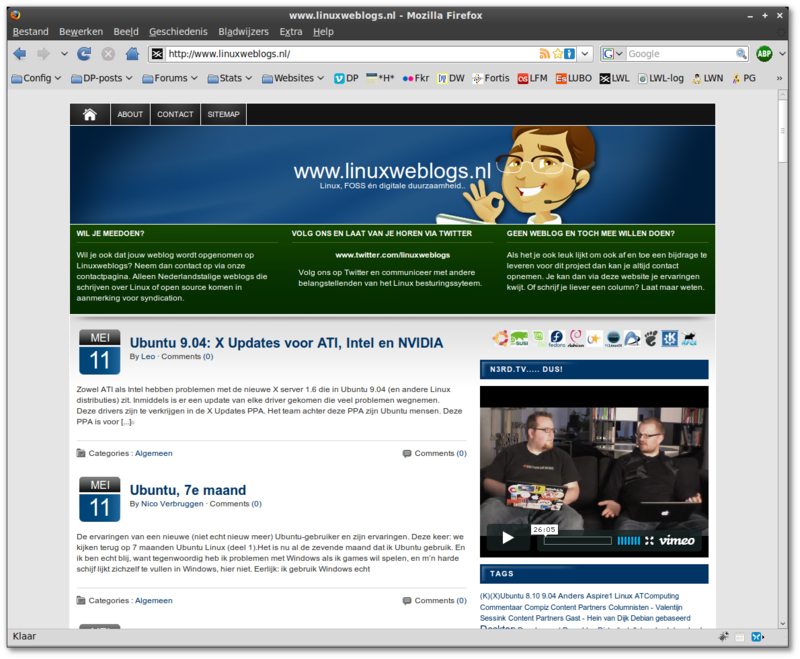The image size is (800, 659).
Task: Open the twitter.com/linuxweblogs link
Action: (x=392, y=255)
